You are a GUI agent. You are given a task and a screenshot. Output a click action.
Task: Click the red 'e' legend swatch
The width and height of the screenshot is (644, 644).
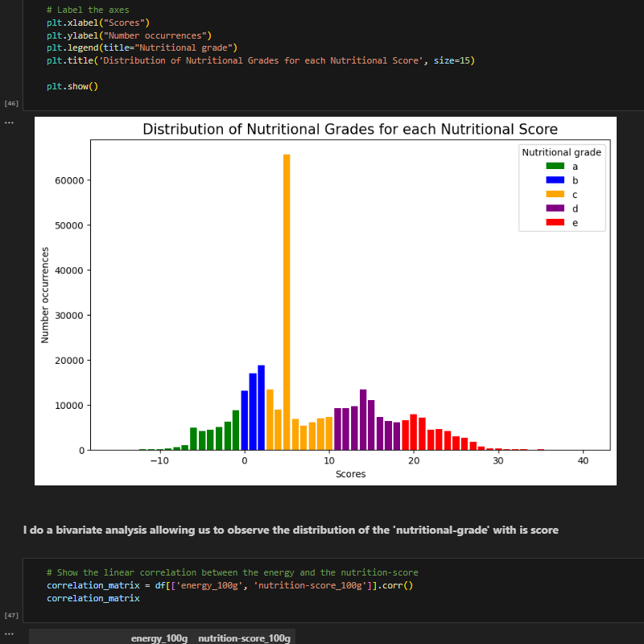555,223
